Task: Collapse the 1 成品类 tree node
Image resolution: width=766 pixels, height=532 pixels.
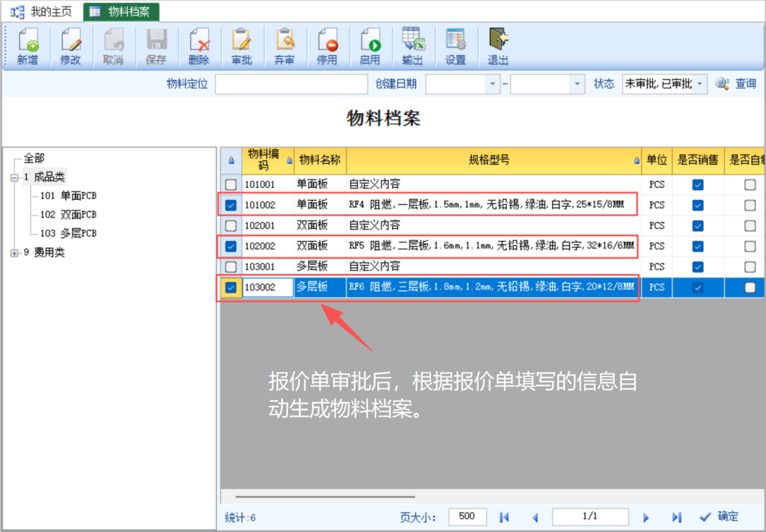Action: tap(14, 177)
